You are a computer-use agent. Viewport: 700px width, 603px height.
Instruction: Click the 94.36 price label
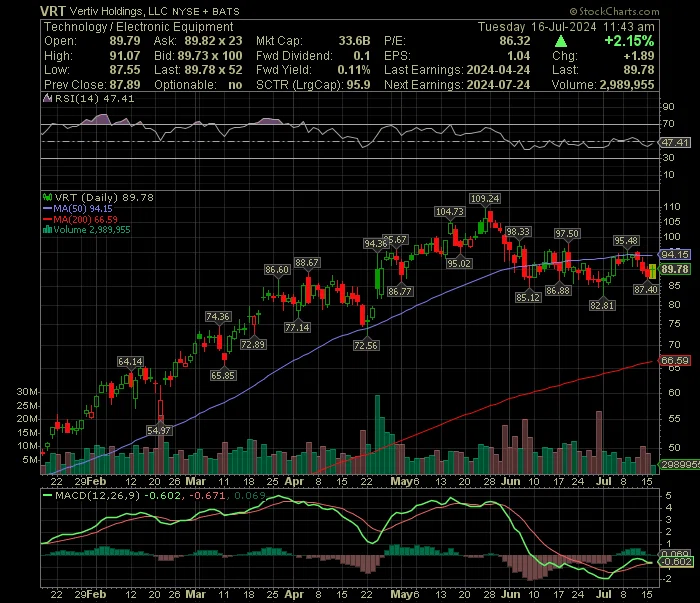[x=375, y=243]
